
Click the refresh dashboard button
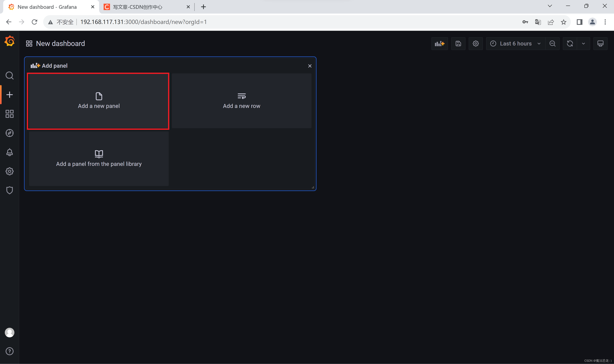(570, 44)
